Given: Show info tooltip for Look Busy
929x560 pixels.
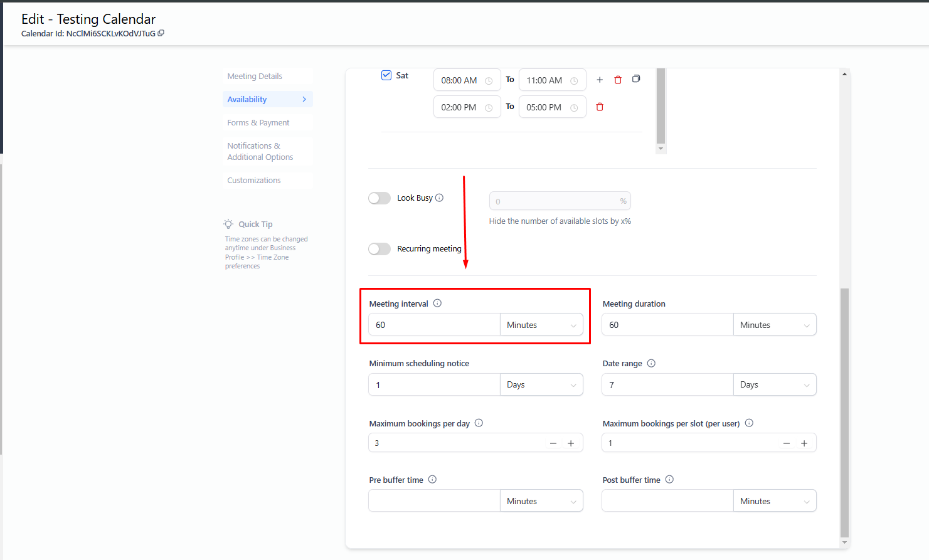Looking at the screenshot, I should (440, 198).
